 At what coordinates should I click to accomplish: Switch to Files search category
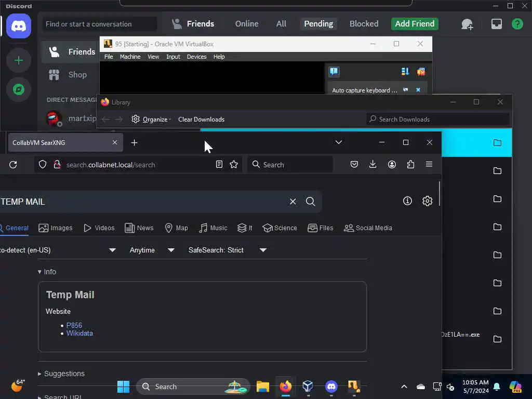(320, 228)
